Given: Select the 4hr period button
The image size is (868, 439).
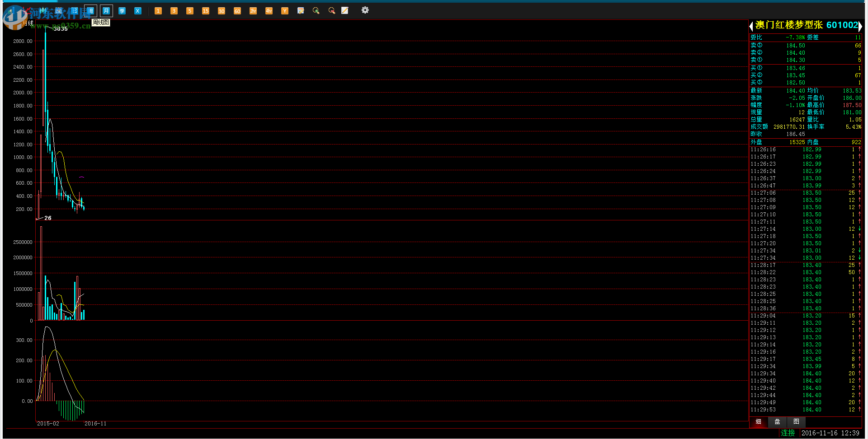Looking at the screenshot, I should [269, 10].
